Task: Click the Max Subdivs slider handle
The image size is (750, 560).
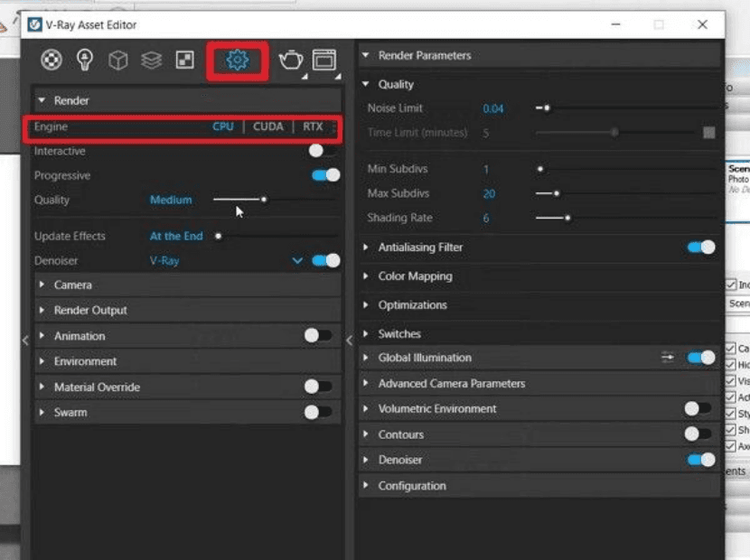Action: (x=557, y=193)
